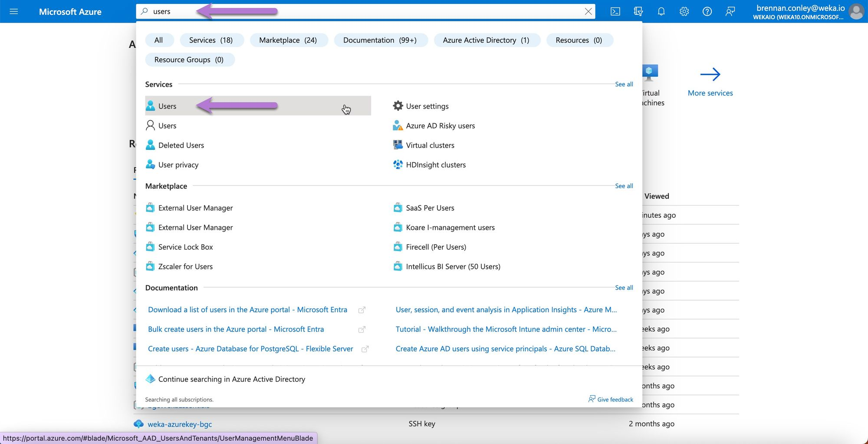Filter results by Services (18)

coord(211,40)
